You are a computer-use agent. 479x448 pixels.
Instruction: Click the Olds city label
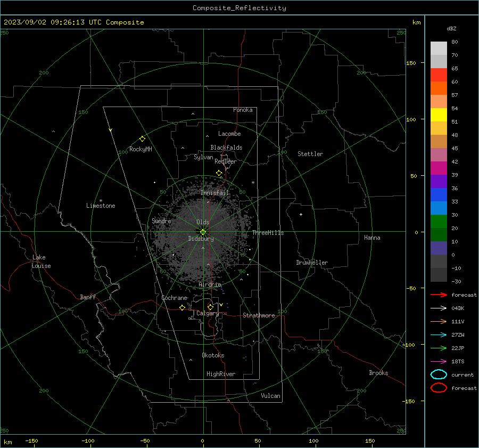[x=203, y=222]
